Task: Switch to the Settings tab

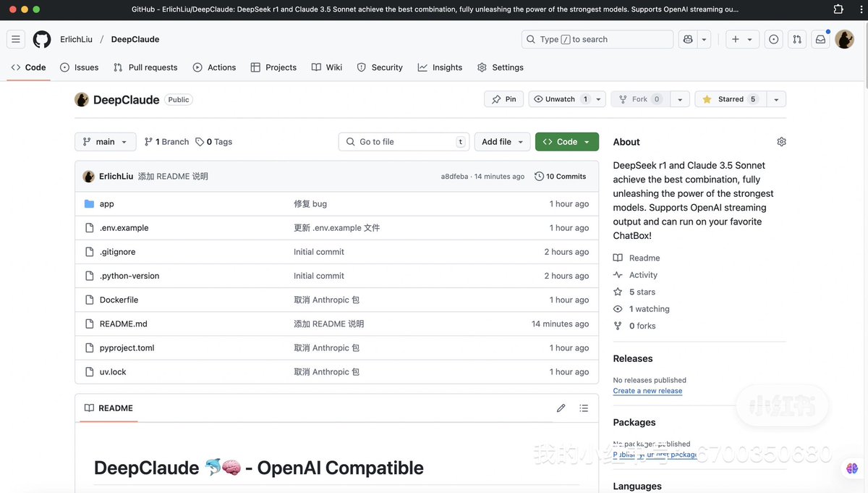Action: click(501, 67)
